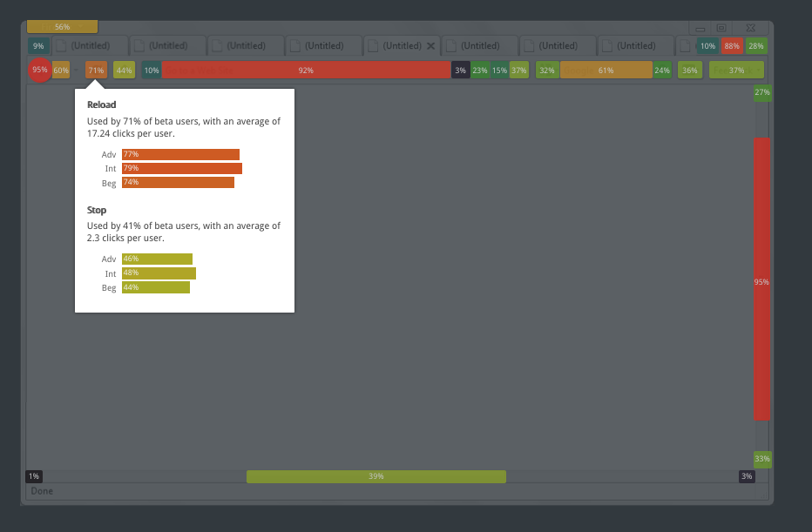The width and height of the screenshot is (812, 532).
Task: Click the Reload Beg 74% bar
Action: tap(178, 182)
